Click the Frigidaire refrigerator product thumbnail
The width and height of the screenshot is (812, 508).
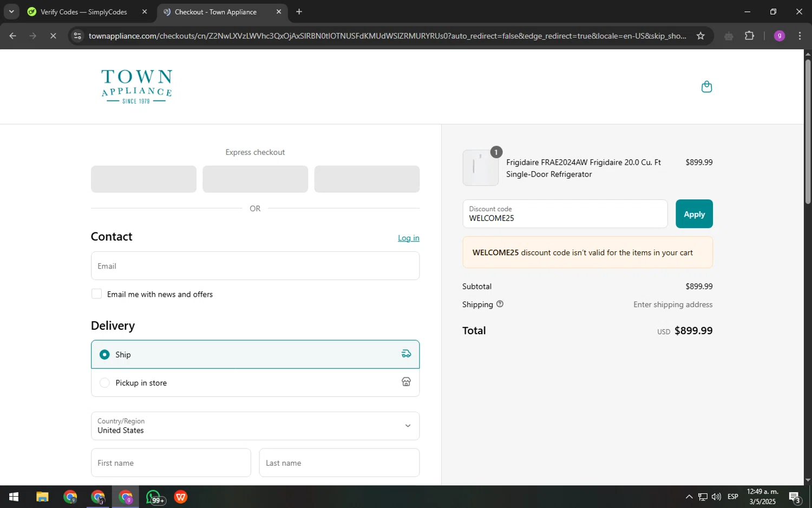(x=480, y=168)
